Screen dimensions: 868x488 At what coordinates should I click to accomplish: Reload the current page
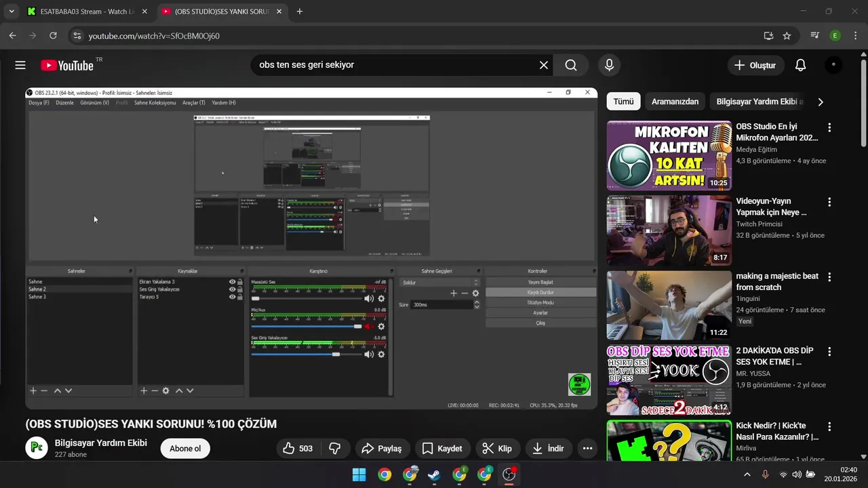(53, 36)
